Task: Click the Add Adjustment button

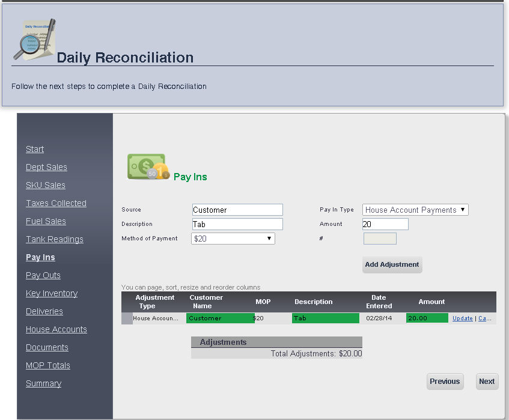Action: tap(392, 264)
